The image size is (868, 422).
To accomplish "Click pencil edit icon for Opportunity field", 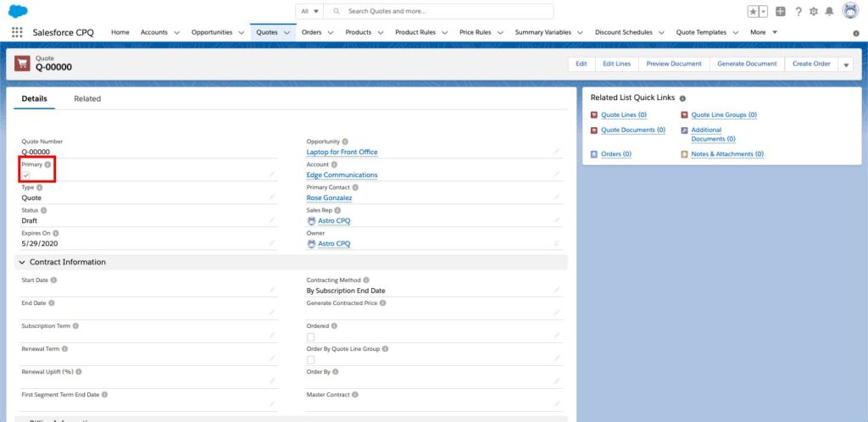I will point(556,151).
